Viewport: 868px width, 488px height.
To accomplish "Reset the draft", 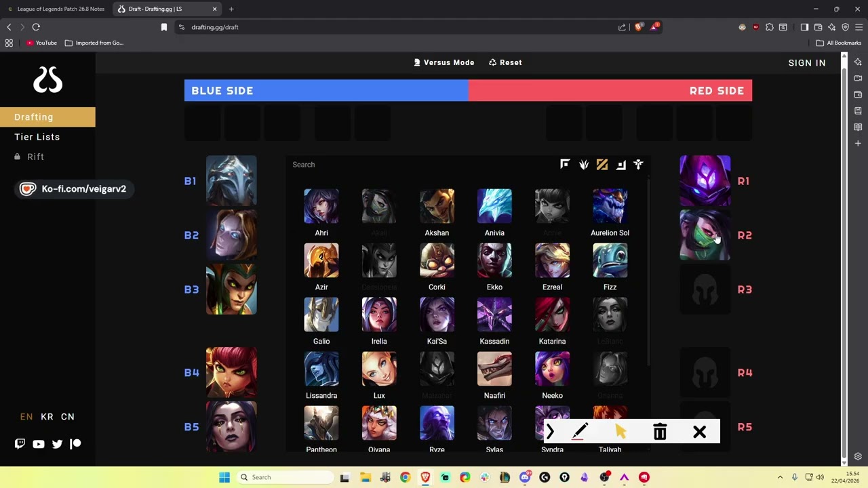I will point(505,62).
